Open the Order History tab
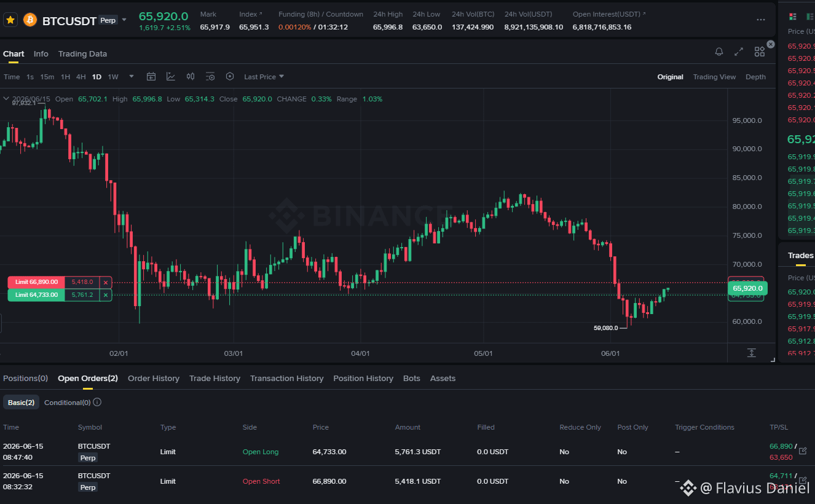 pyautogui.click(x=154, y=379)
